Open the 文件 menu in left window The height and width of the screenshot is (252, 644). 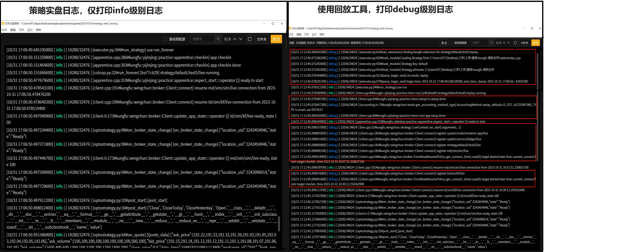pos(21,30)
